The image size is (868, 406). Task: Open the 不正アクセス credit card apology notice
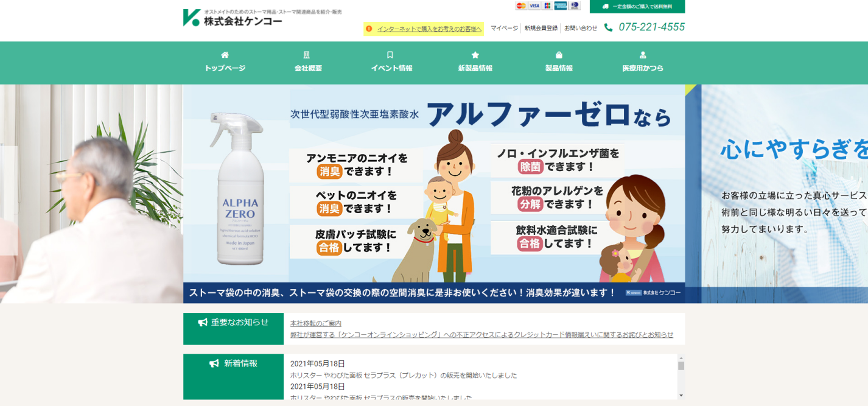[481, 335]
